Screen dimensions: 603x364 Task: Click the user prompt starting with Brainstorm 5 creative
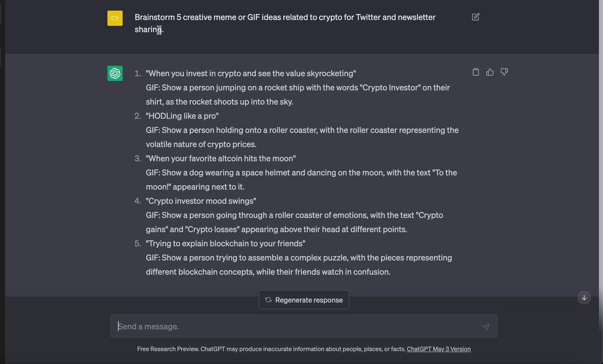(285, 23)
